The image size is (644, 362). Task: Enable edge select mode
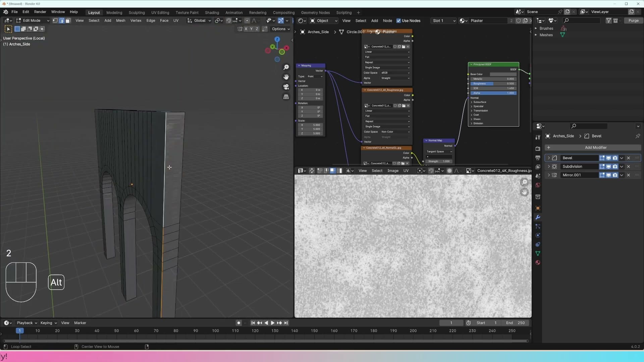62,20
